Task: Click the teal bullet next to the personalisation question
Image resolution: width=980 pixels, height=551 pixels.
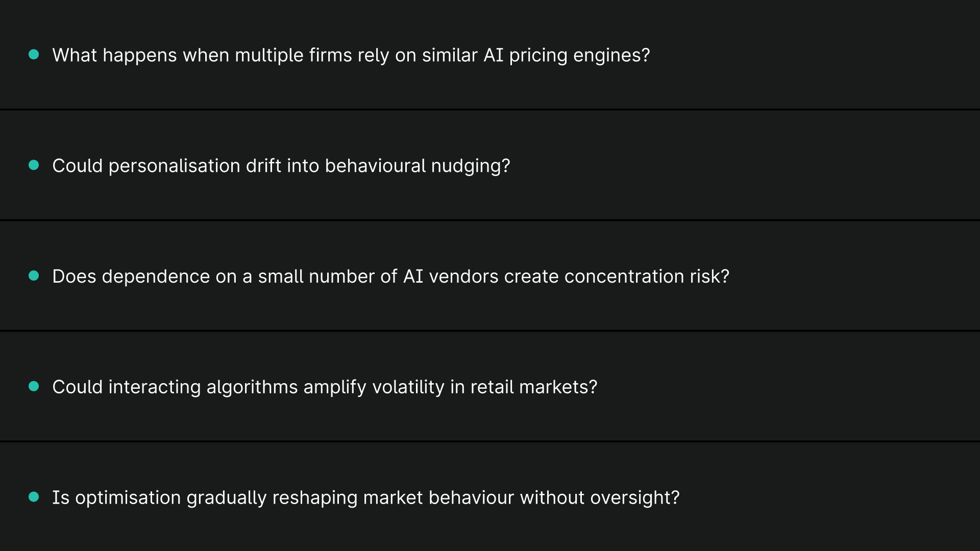Action: (x=34, y=165)
